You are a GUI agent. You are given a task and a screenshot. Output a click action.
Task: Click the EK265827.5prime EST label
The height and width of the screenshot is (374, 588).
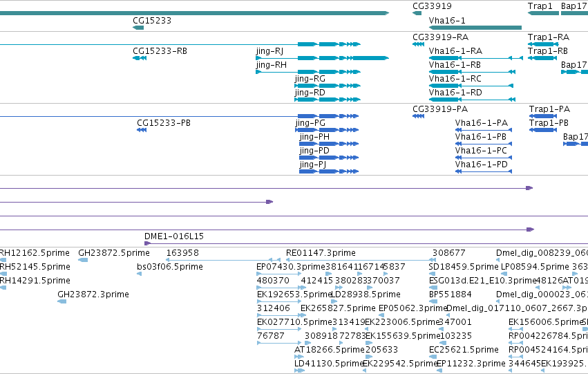point(338,309)
